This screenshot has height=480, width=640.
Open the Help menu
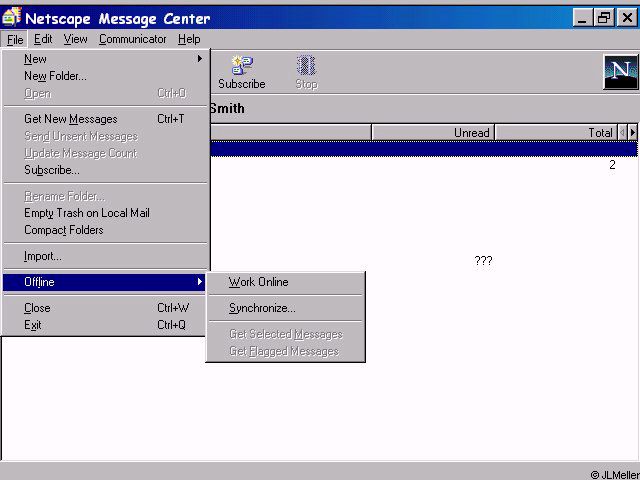[x=189, y=39]
